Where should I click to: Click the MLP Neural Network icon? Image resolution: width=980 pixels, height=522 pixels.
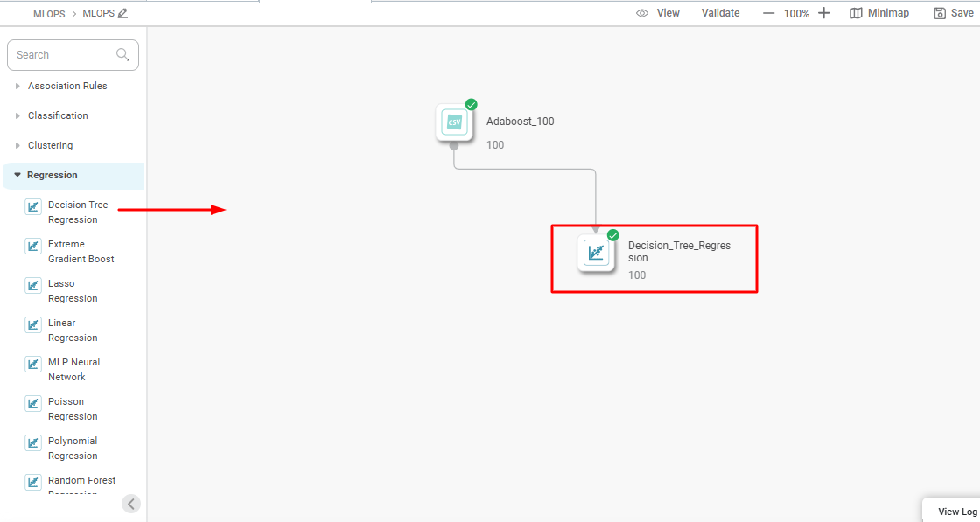tap(33, 365)
